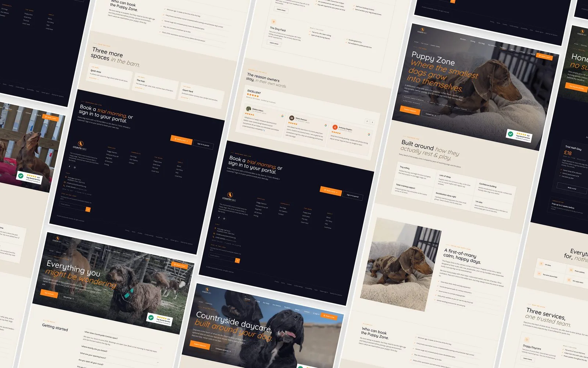Click Learn more under The Dog Field
Viewport: 588px width, 368px height.
[274, 43]
